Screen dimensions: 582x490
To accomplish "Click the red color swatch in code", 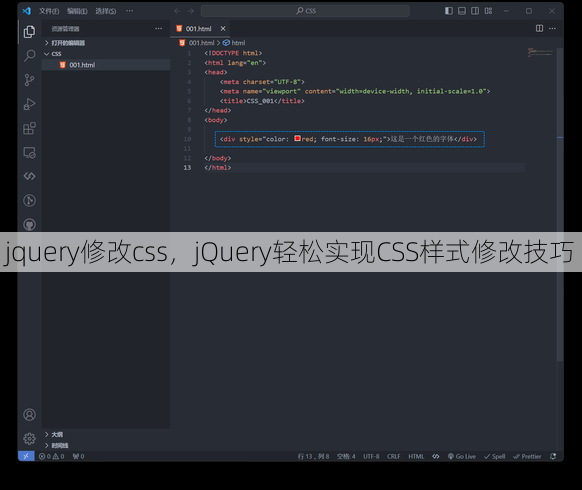I will (297, 138).
